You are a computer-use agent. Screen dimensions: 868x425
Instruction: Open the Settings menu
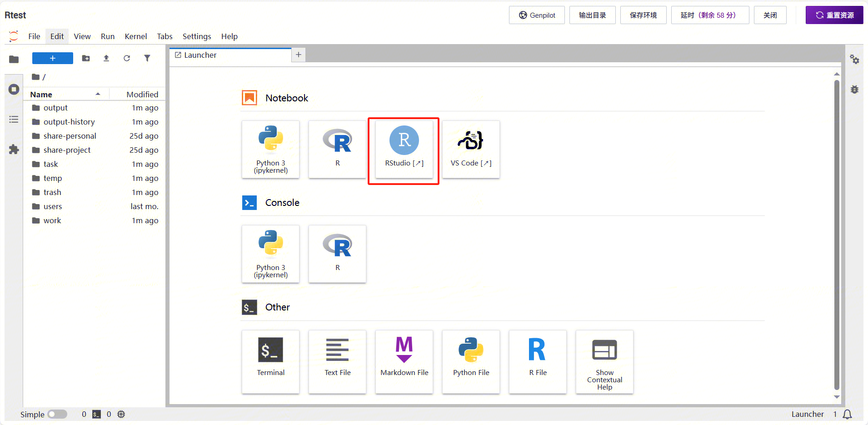click(197, 36)
